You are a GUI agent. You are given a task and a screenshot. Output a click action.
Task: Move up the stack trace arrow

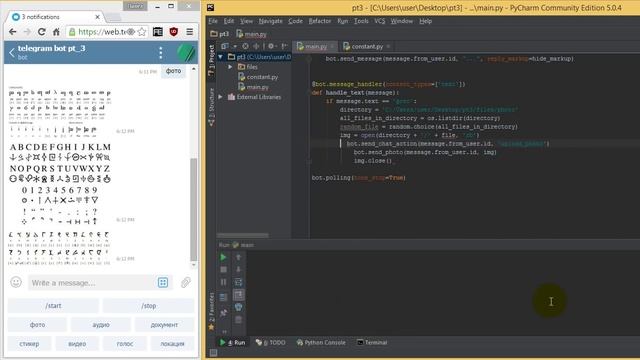pos(238,257)
